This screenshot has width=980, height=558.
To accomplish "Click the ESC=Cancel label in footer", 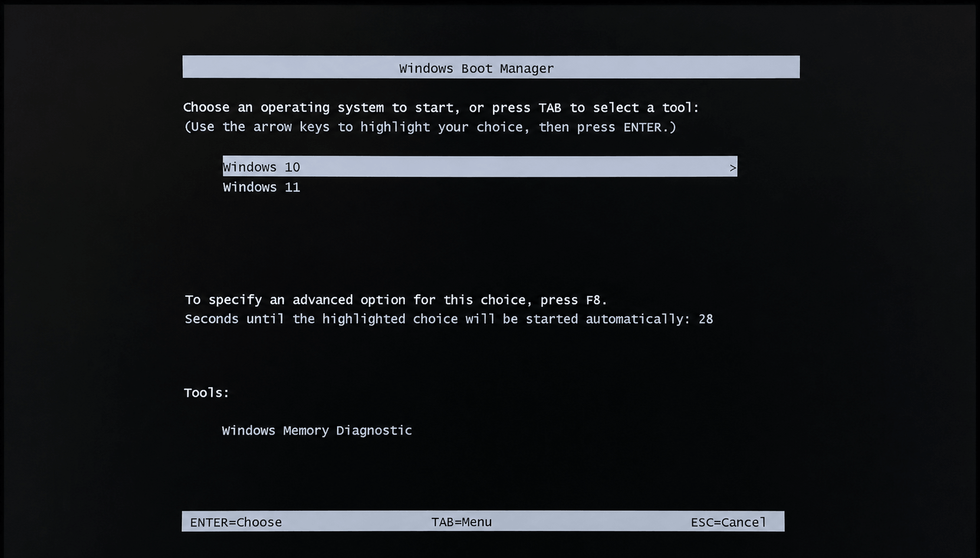I will point(728,522).
